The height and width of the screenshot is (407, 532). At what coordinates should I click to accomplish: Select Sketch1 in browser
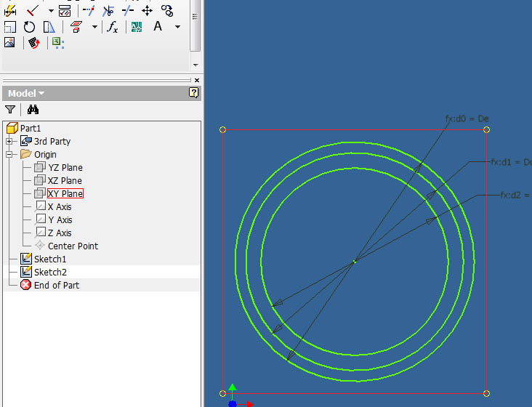click(x=50, y=259)
